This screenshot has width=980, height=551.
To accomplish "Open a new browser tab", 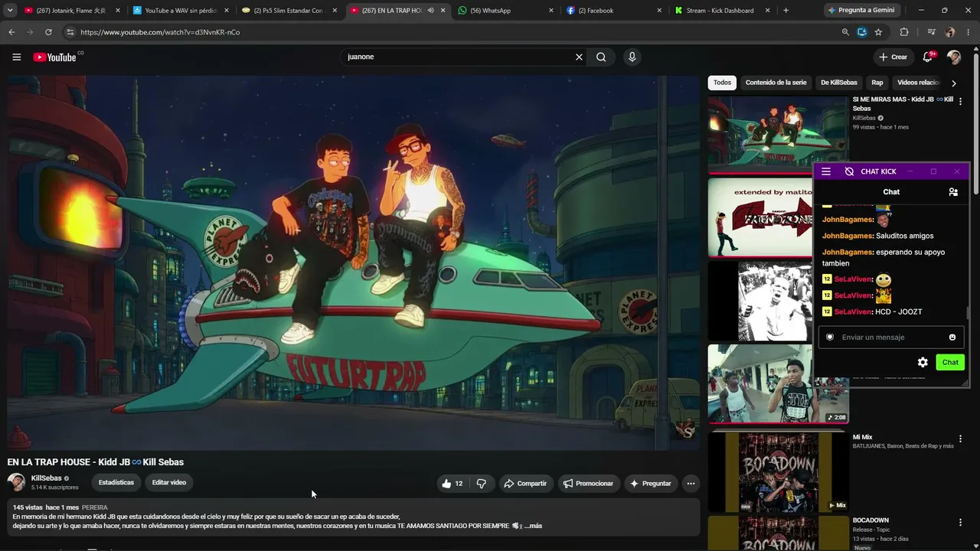I will click(x=786, y=11).
